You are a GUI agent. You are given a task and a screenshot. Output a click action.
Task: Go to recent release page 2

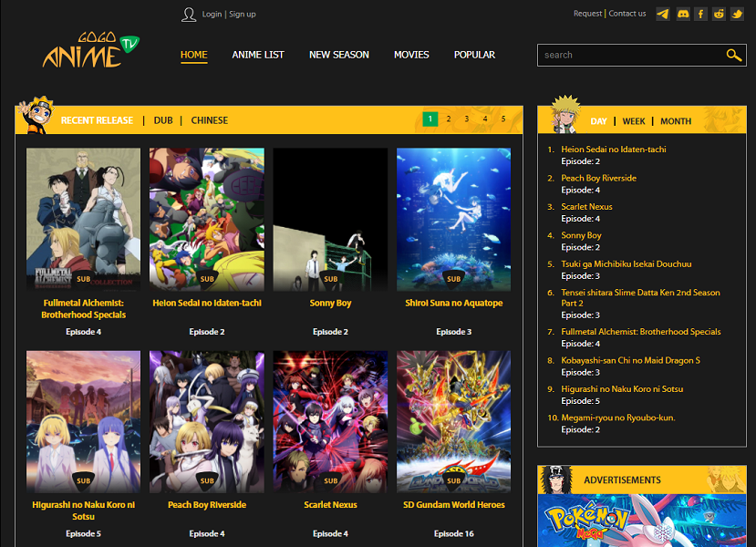click(449, 119)
